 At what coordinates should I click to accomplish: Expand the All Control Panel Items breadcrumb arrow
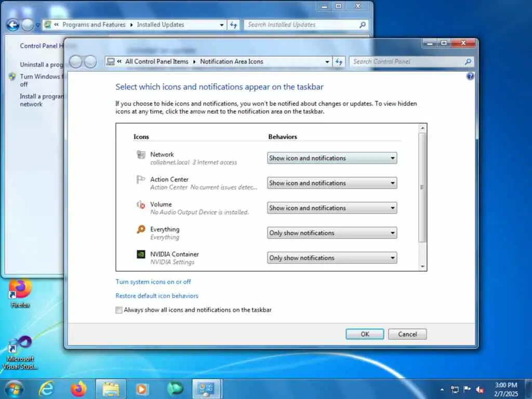pyautogui.click(x=194, y=62)
